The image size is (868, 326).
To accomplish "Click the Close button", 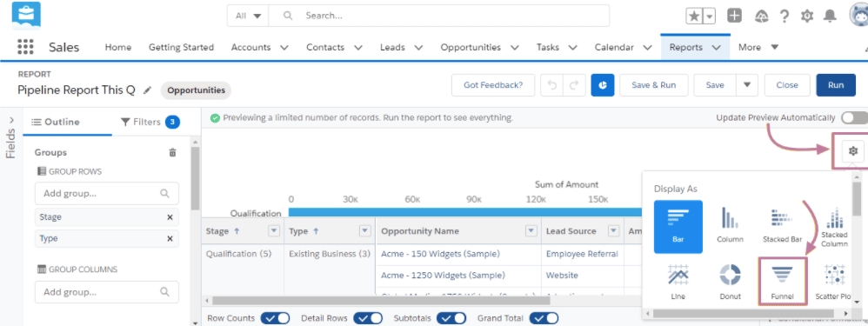I will [786, 85].
